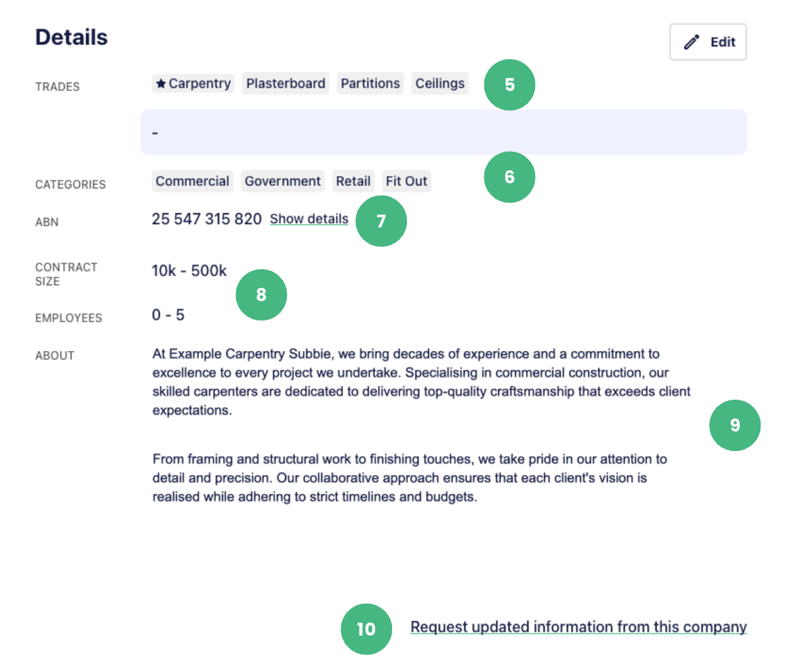
Task: Select the Carpentry trade tag
Action: (x=193, y=83)
